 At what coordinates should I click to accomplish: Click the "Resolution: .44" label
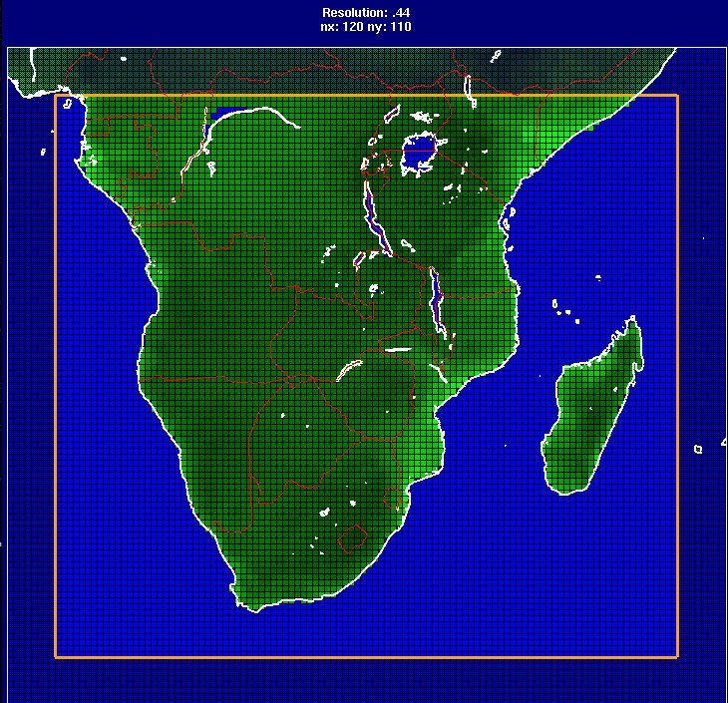[365, 13]
